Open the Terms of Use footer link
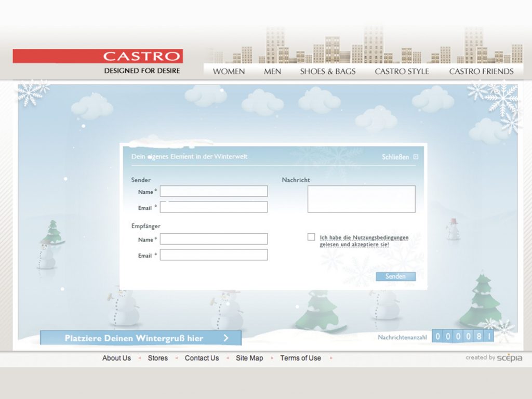The height and width of the screenshot is (399, 532). pyautogui.click(x=301, y=358)
